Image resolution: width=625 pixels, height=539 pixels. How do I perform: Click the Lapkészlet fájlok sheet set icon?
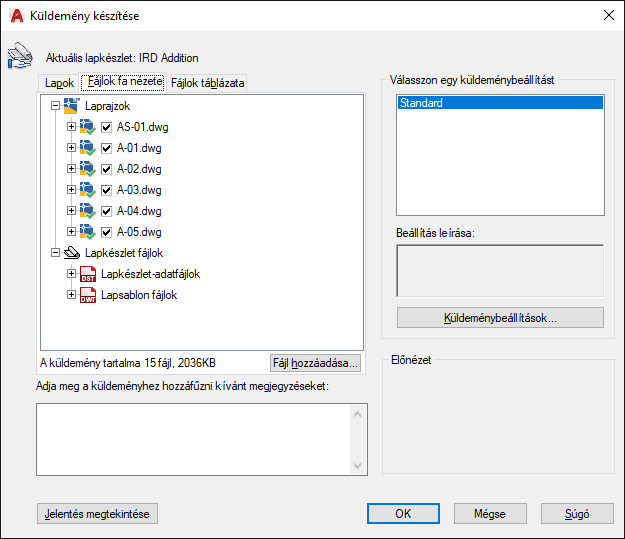point(72,253)
